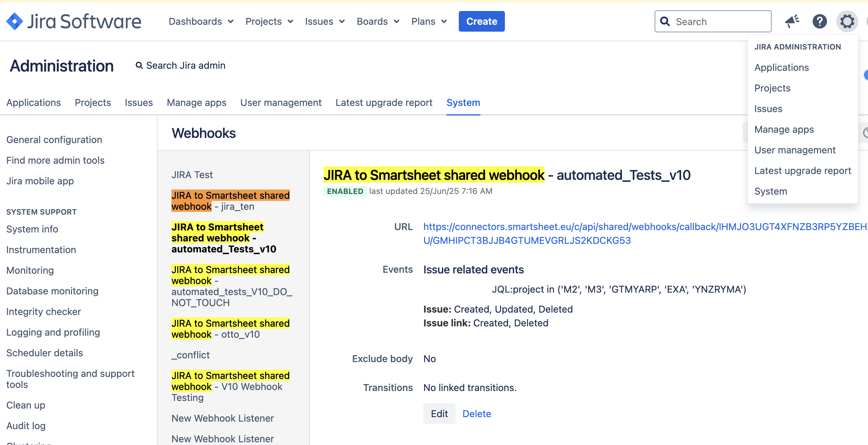Image resolution: width=868 pixels, height=445 pixels.
Task: Open Logging and profiling
Action: [x=53, y=332]
